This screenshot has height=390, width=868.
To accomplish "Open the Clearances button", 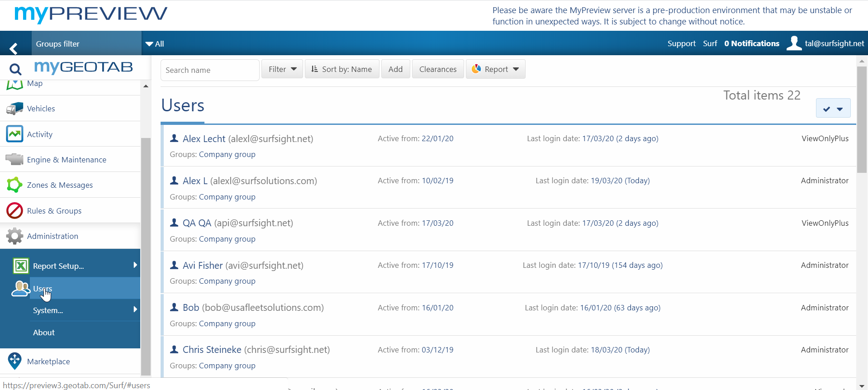I will coord(437,69).
